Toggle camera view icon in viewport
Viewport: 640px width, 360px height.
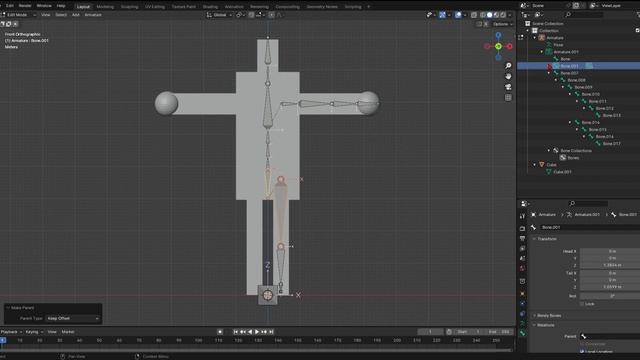tap(508, 87)
